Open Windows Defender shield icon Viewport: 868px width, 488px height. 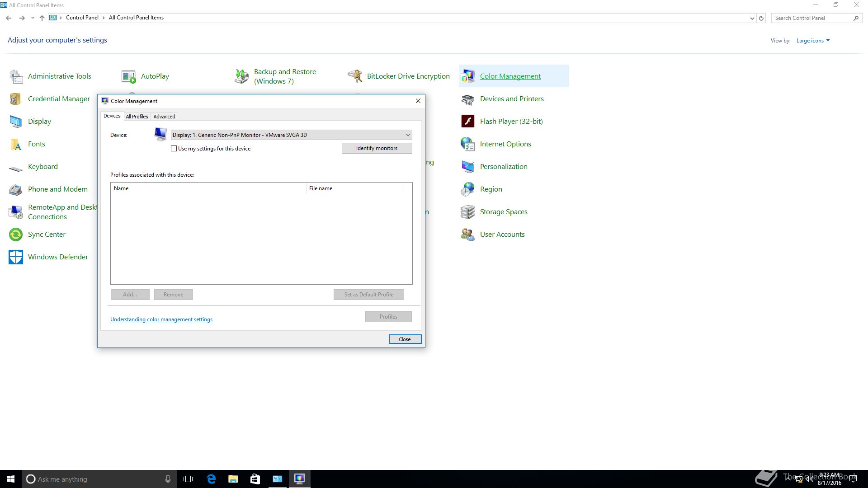tap(16, 257)
